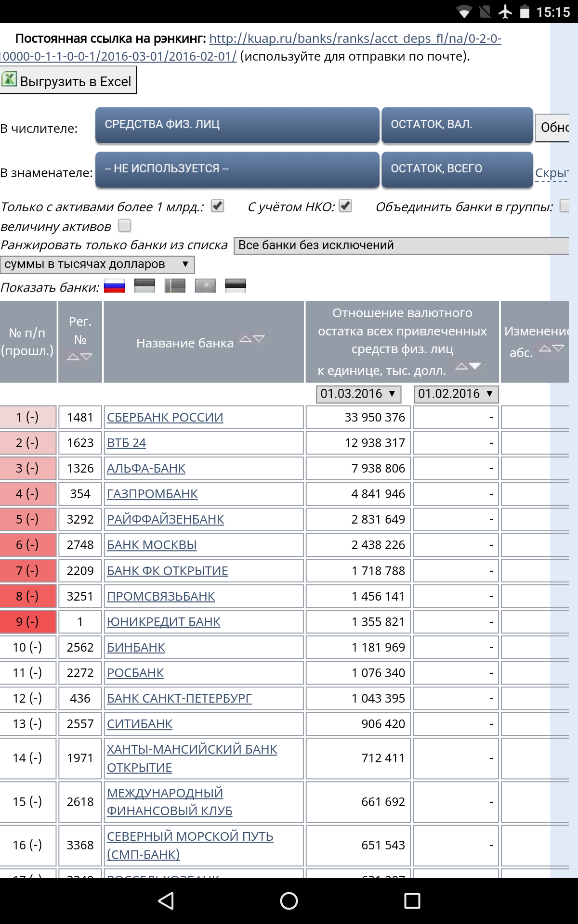Select grayscale flag with central emblem
578x924 pixels.
click(205, 286)
